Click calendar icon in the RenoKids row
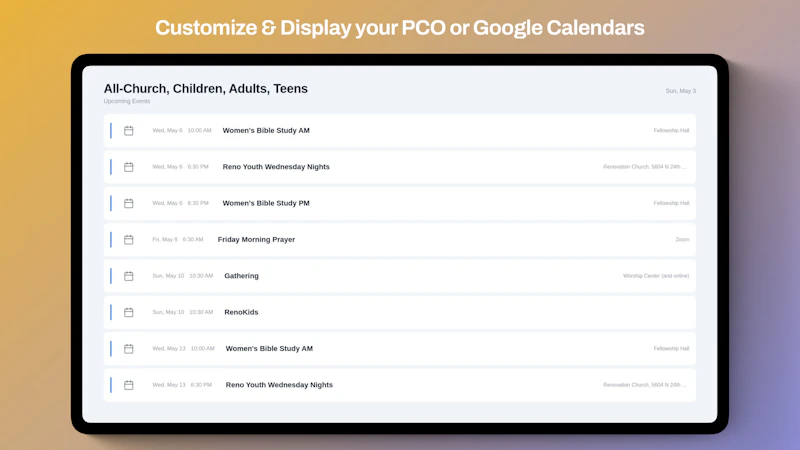This screenshot has width=800, height=450. coord(129,312)
